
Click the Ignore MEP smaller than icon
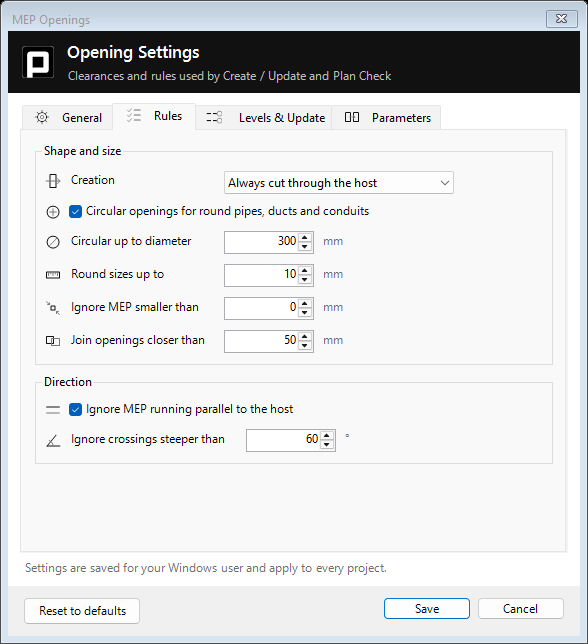tap(53, 308)
